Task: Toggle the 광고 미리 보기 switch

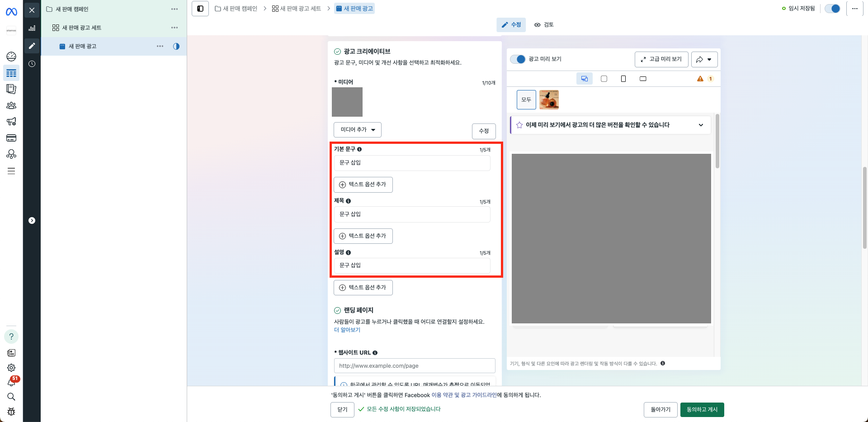Action: pyautogui.click(x=518, y=59)
